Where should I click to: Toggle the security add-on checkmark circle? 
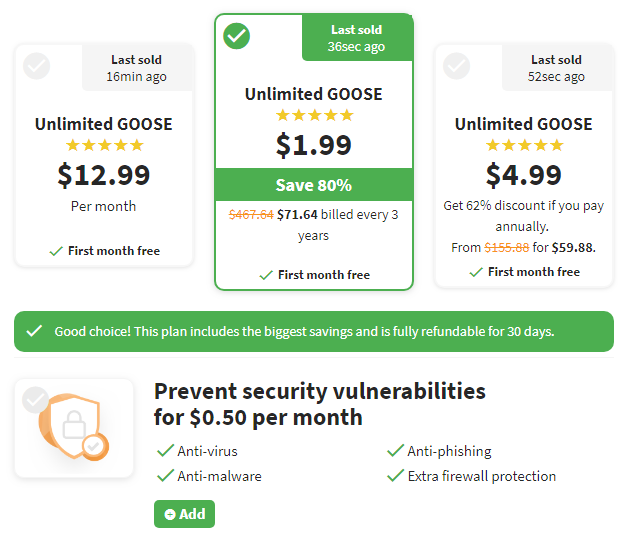coord(36,400)
